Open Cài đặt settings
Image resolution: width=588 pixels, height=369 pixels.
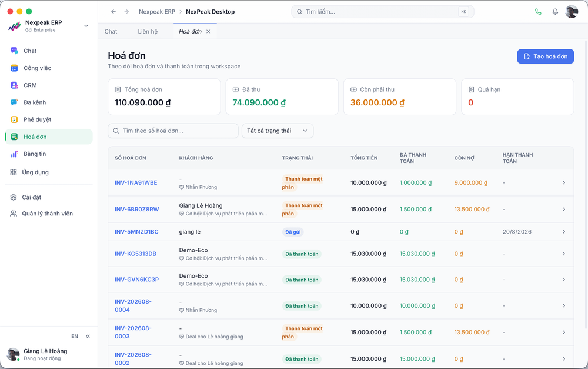coord(49,197)
